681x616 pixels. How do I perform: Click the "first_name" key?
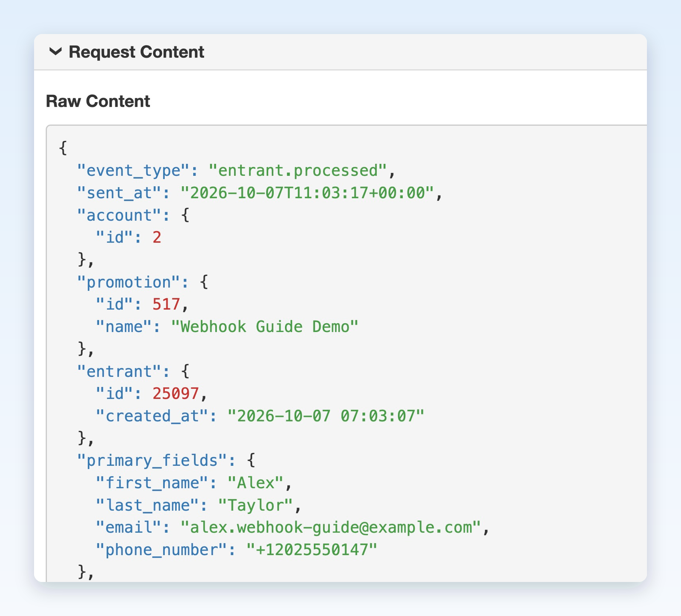click(x=152, y=483)
